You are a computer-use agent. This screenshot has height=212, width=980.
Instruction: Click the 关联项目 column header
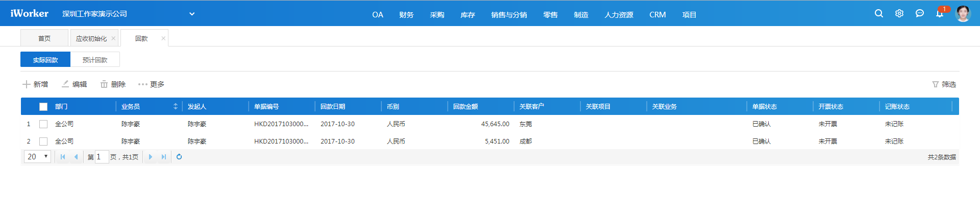[598, 106]
